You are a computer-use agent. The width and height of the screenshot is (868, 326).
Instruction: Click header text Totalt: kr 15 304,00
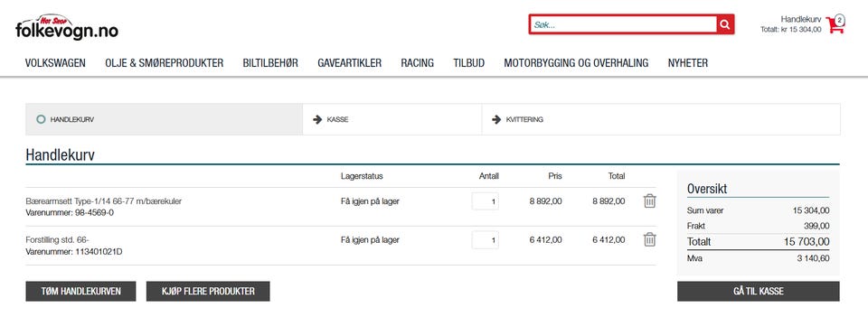(x=791, y=30)
